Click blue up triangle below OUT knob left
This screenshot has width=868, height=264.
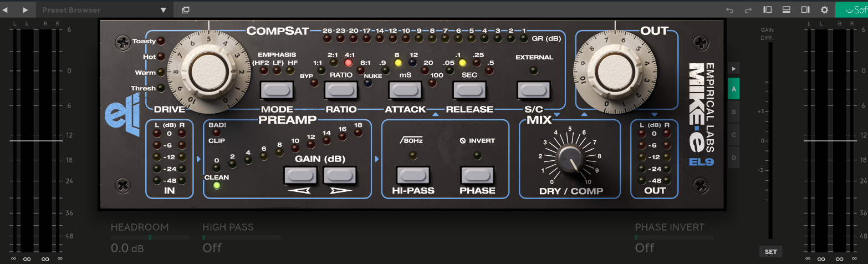(584, 115)
